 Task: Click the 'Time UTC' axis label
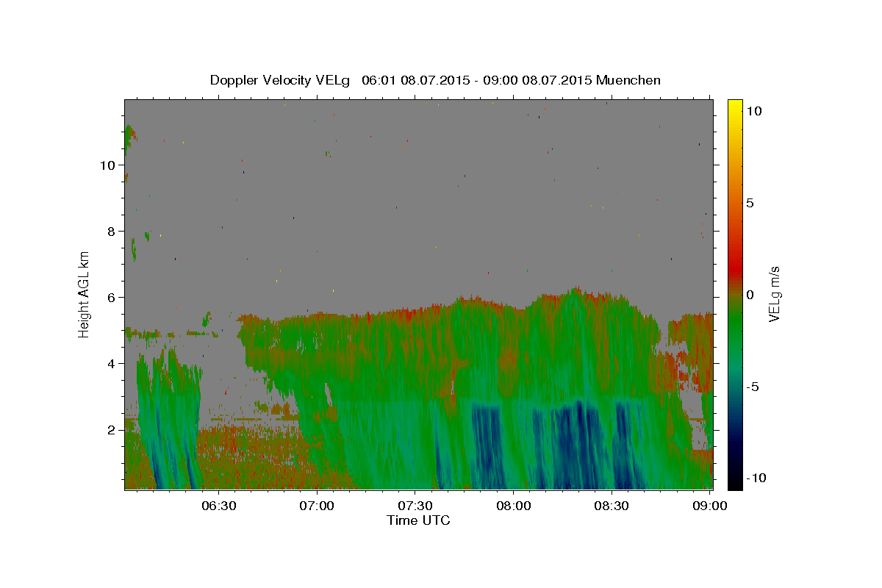418,520
